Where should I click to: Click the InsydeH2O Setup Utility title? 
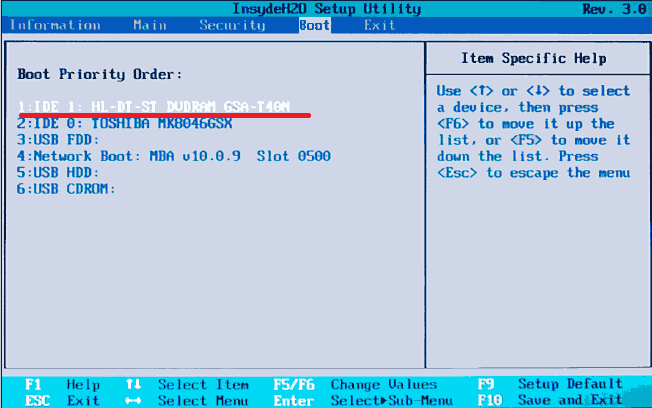pyautogui.click(x=326, y=9)
